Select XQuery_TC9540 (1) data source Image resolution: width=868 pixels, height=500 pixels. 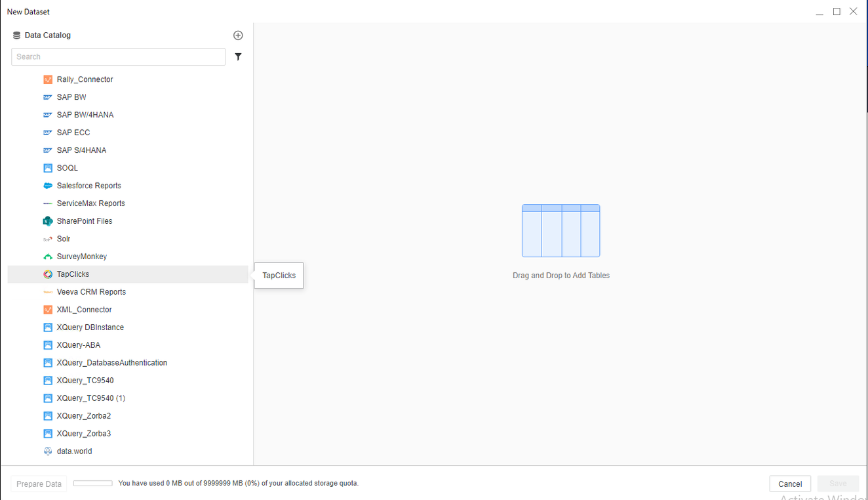coord(90,398)
